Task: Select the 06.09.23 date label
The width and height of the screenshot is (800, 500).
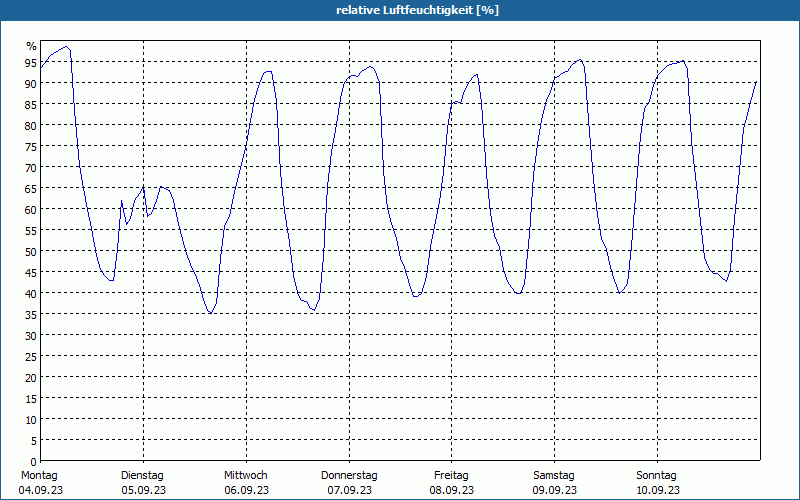Action: [x=246, y=490]
